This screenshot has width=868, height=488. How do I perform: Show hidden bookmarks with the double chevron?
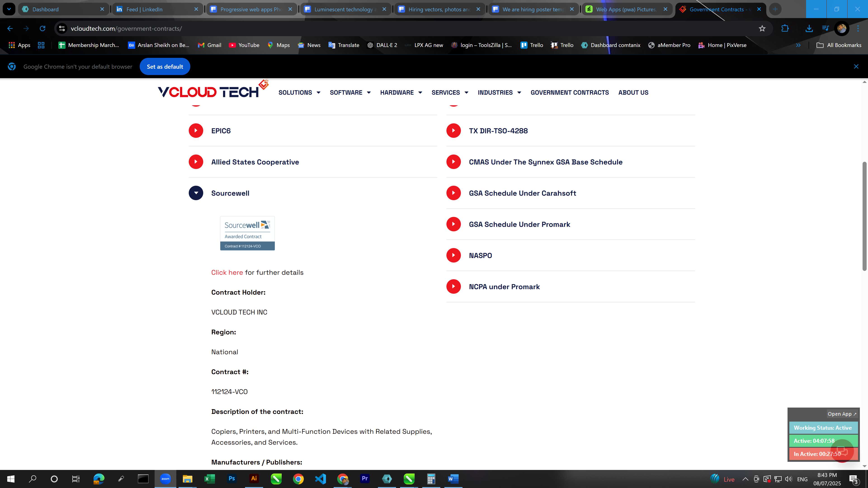tap(798, 45)
